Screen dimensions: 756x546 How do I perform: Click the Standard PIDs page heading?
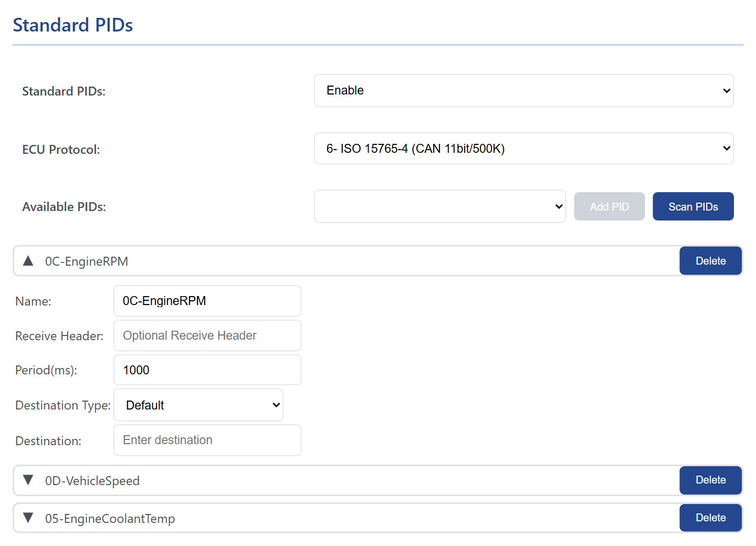pyautogui.click(x=73, y=25)
